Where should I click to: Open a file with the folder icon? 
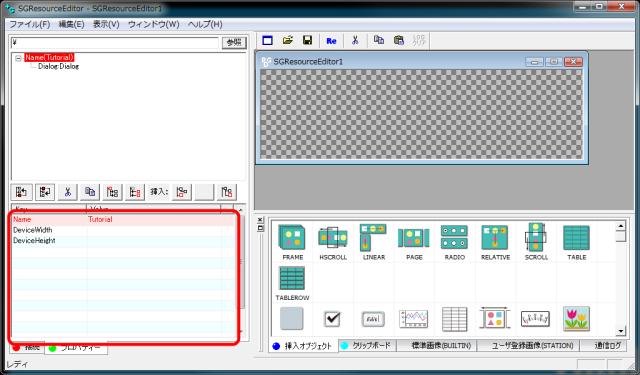pos(288,40)
